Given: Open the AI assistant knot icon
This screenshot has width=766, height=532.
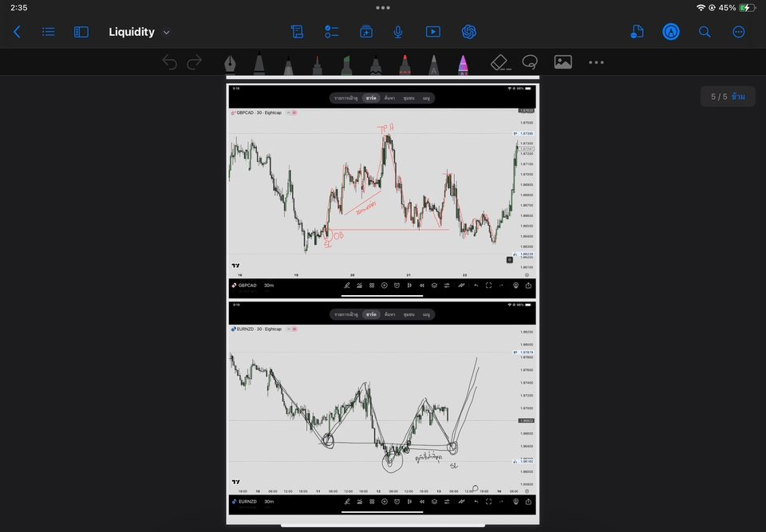Looking at the screenshot, I should [x=469, y=32].
